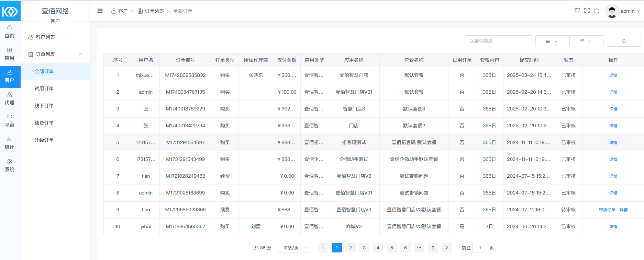The height and width of the screenshot is (260, 644).
Task: Open 详情 for order M1740034767135
Action: (x=613, y=92)
